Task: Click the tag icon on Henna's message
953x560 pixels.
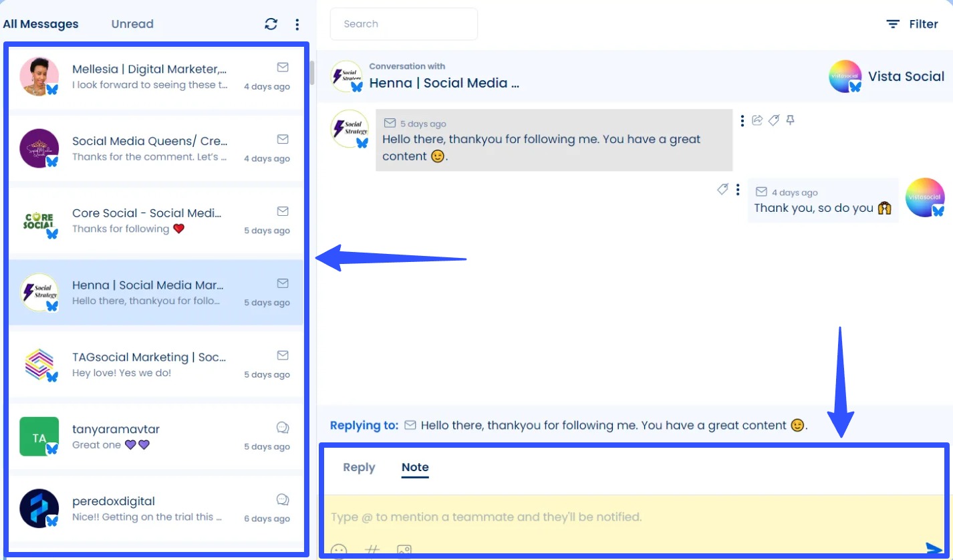Action: click(773, 120)
